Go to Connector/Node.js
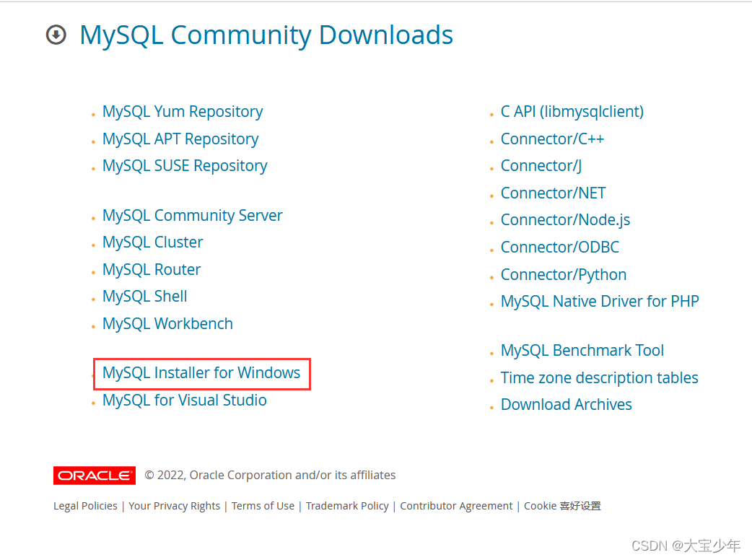The width and height of the screenshot is (752, 560). [x=565, y=220]
